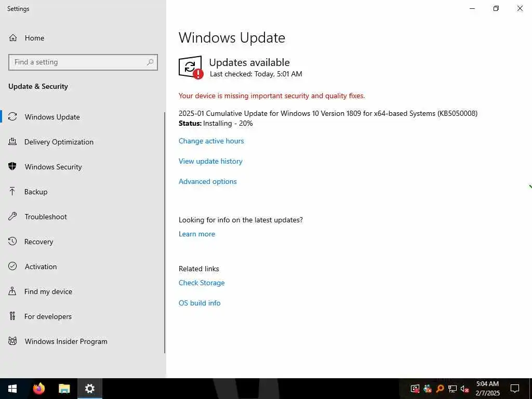Close the Settings window
Screen dimensions: 532x399
(520, 8)
